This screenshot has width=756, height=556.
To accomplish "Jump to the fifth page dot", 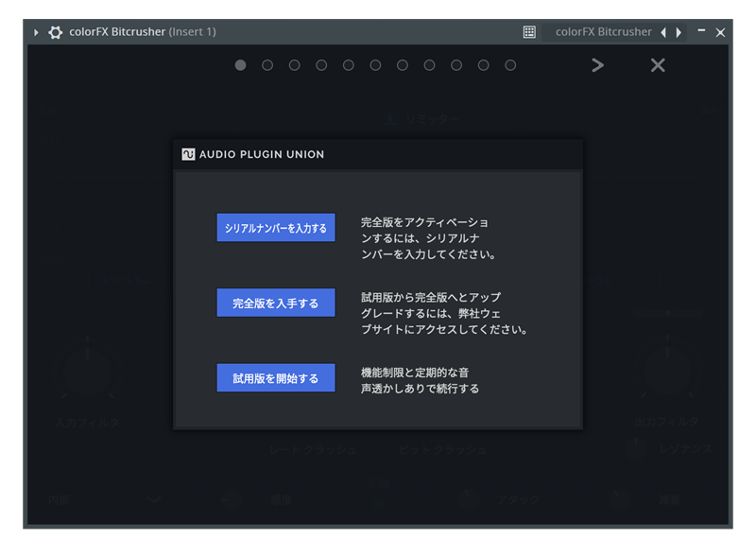I will 349,65.
